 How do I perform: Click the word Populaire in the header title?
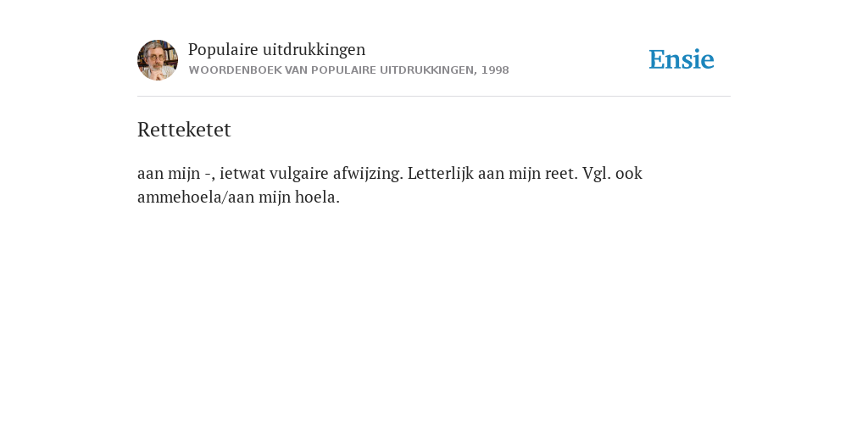pos(223,50)
